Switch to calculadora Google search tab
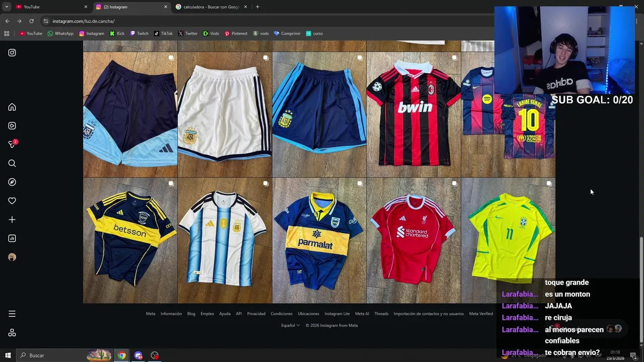Screen dimensions: 644x362 click(211, 7)
